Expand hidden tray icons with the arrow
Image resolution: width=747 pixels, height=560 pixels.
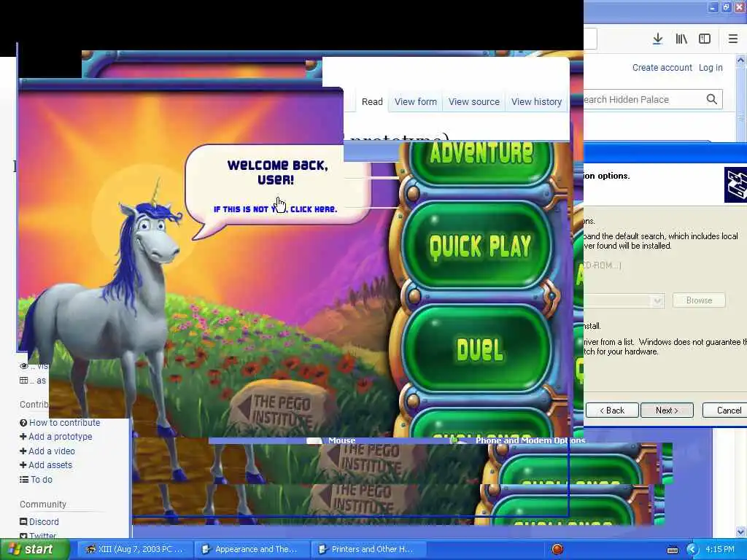point(692,549)
